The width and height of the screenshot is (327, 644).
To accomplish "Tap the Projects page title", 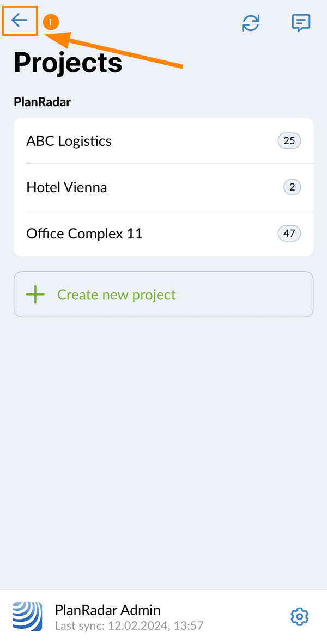I will pos(67,62).
